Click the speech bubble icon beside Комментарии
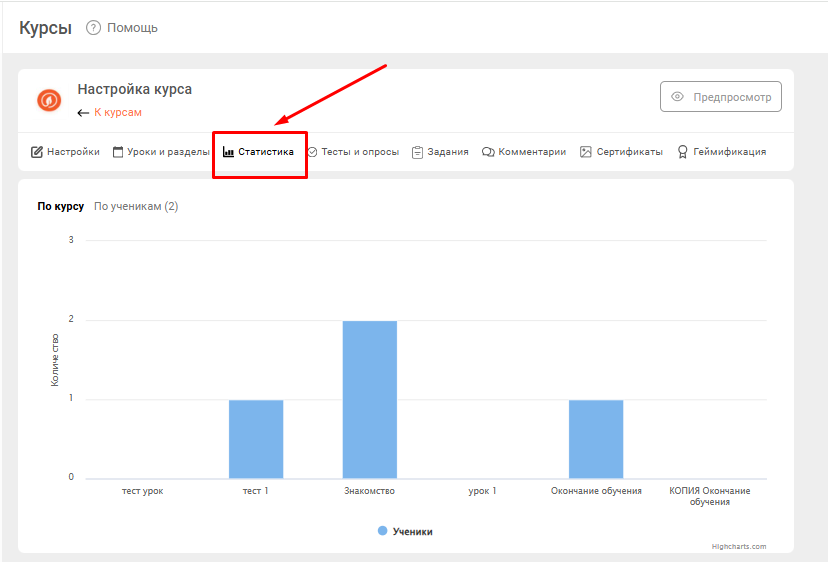The height and width of the screenshot is (562, 828). 488,152
